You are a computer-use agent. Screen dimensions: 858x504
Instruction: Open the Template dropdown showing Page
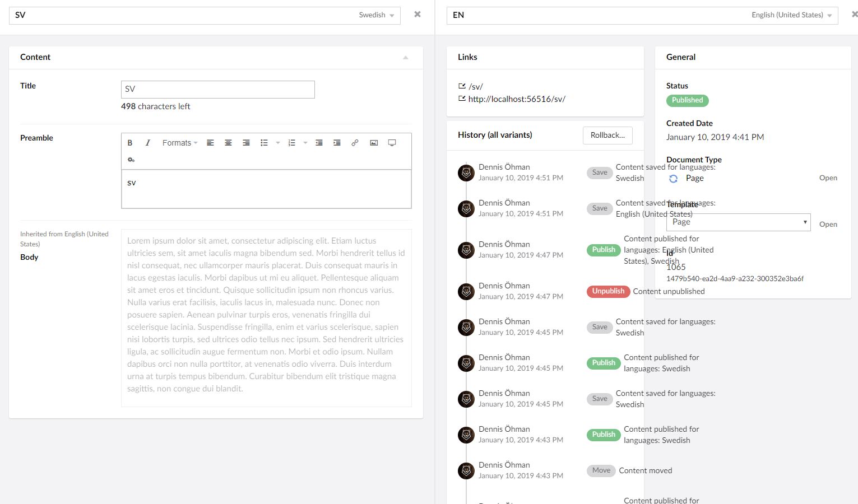[738, 222]
